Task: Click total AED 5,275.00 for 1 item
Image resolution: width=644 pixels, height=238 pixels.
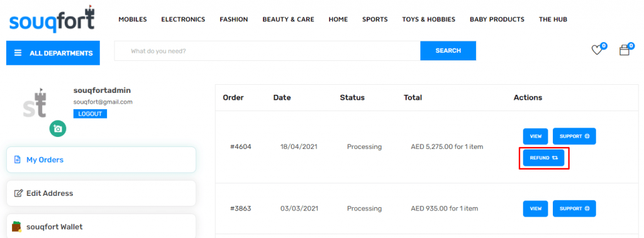Action: tap(447, 146)
